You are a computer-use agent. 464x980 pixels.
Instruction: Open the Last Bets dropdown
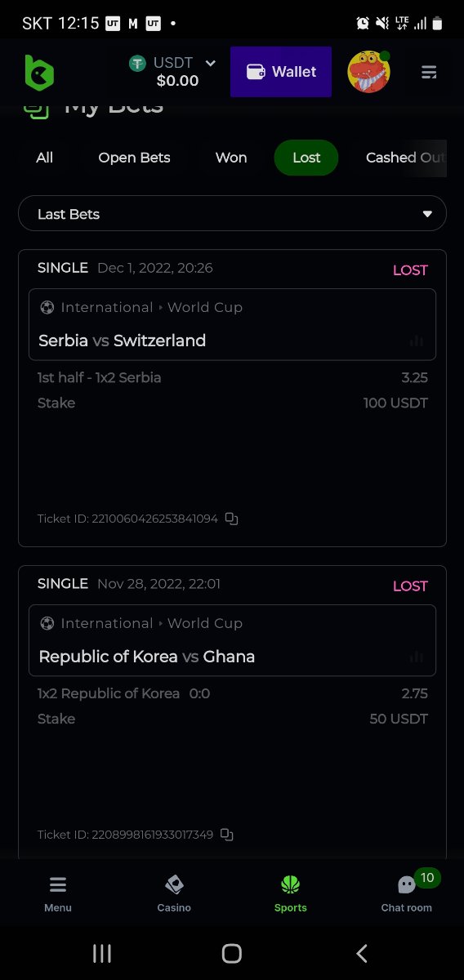point(232,214)
